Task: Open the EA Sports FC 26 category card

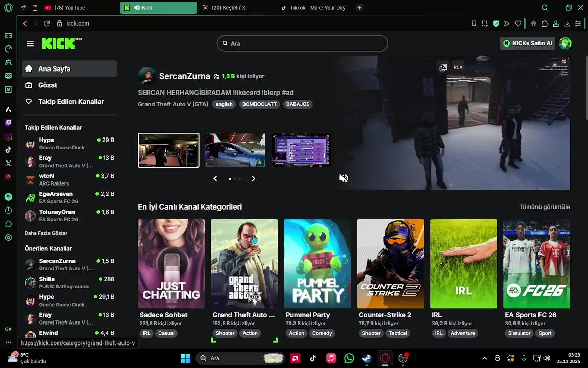Action: coord(536,264)
